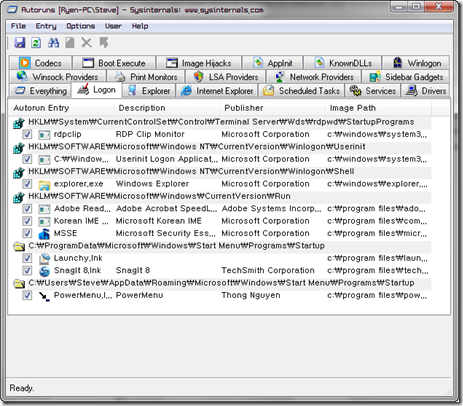463x406 pixels.
Task: Toggle the MSSE entry checkbox
Action: tap(27, 233)
